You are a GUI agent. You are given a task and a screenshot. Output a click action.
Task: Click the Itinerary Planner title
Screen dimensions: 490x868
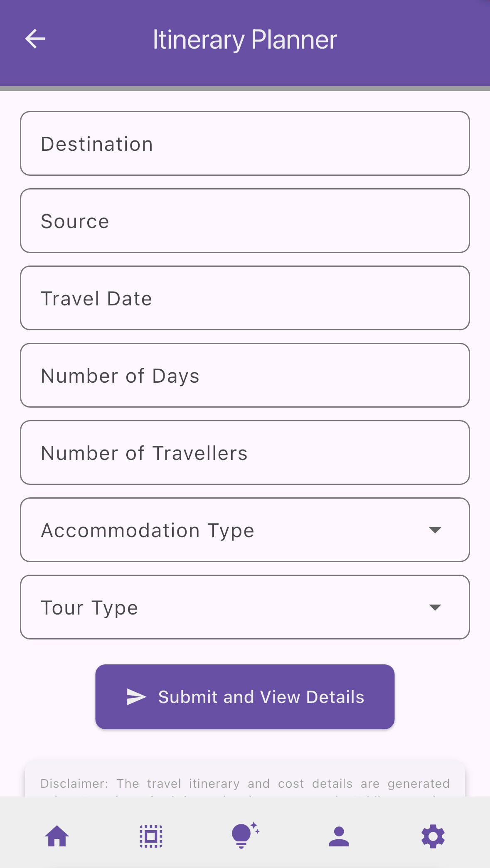[245, 40]
